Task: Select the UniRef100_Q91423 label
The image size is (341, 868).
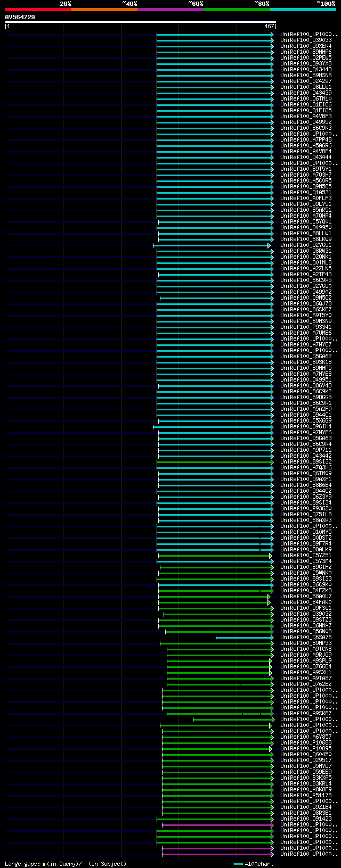Action: tap(306, 819)
